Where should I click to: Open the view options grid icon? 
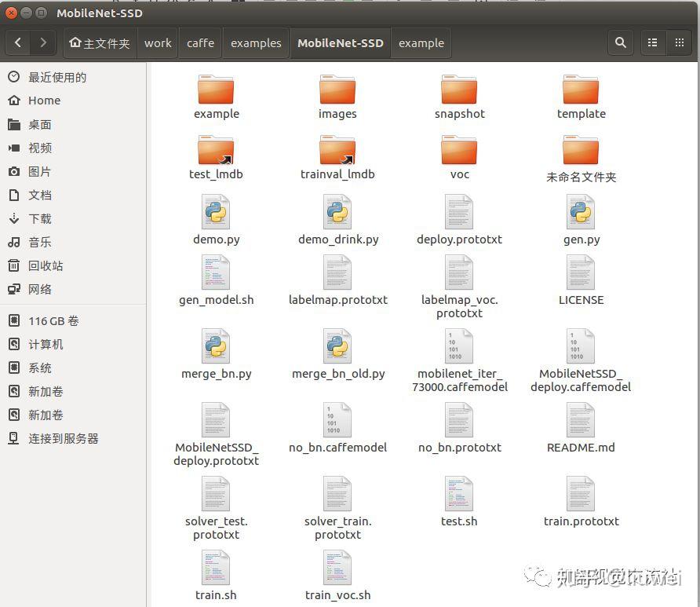680,43
